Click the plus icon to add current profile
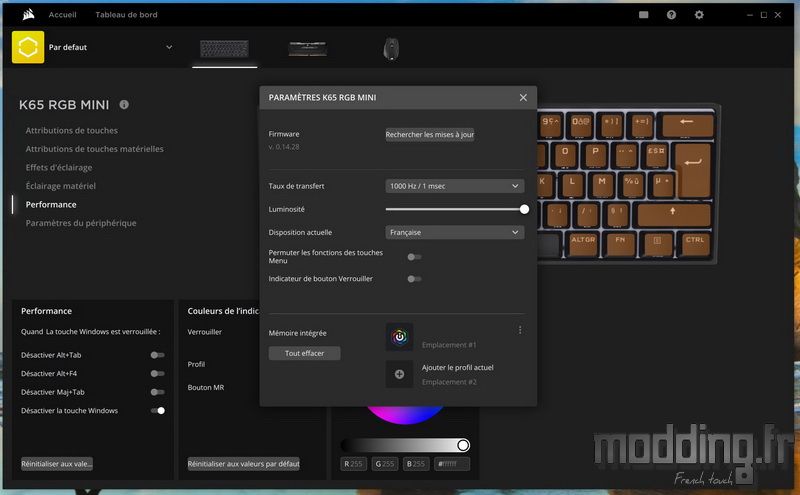800x495 pixels. pos(399,374)
